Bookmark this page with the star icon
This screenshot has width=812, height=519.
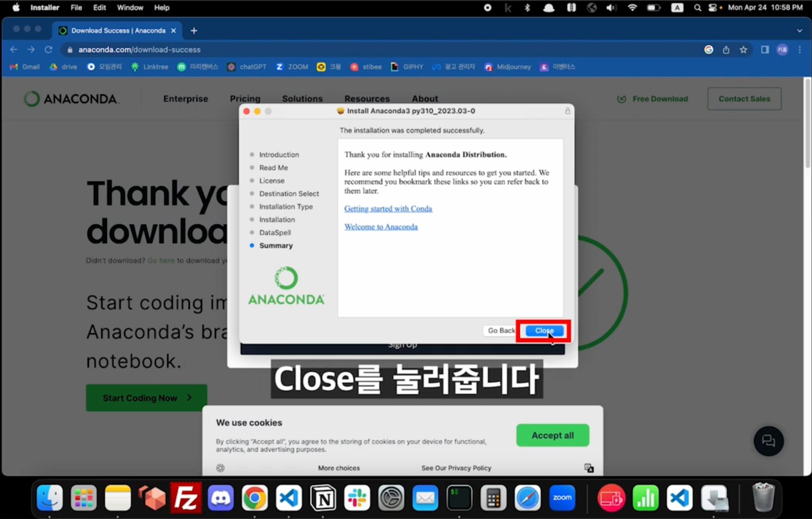pos(743,49)
